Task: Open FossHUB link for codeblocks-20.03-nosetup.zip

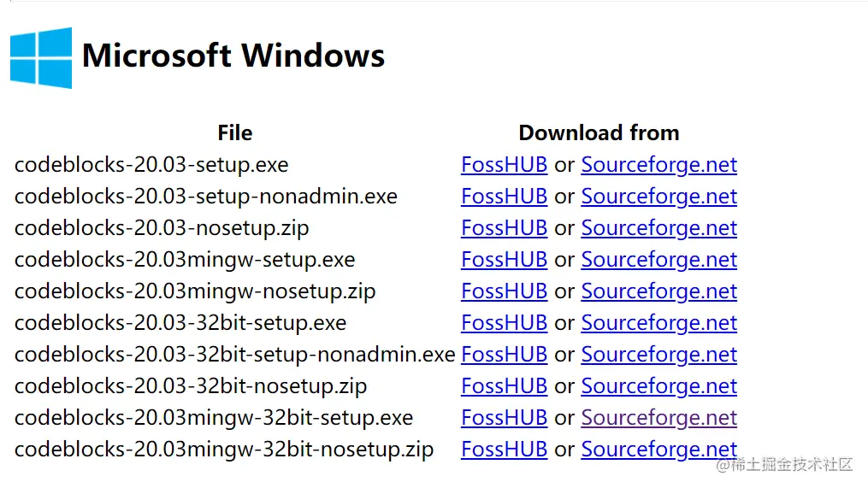Action: pyautogui.click(x=505, y=228)
